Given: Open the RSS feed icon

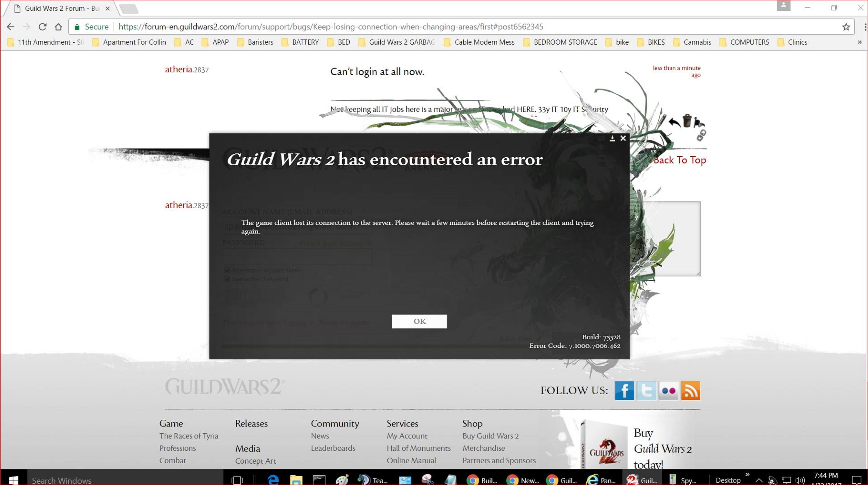Looking at the screenshot, I should (691, 390).
